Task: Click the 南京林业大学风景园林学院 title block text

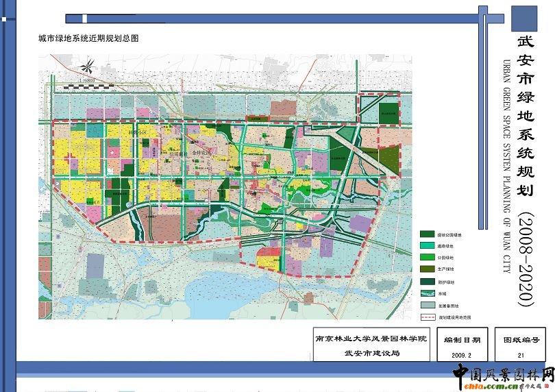Action: tap(371, 339)
